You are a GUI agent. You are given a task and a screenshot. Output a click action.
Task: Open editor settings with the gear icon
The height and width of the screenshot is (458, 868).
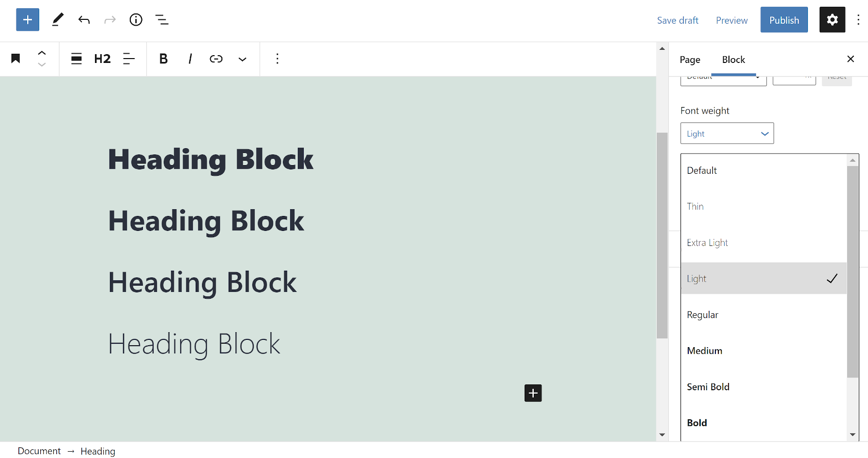[832, 19]
